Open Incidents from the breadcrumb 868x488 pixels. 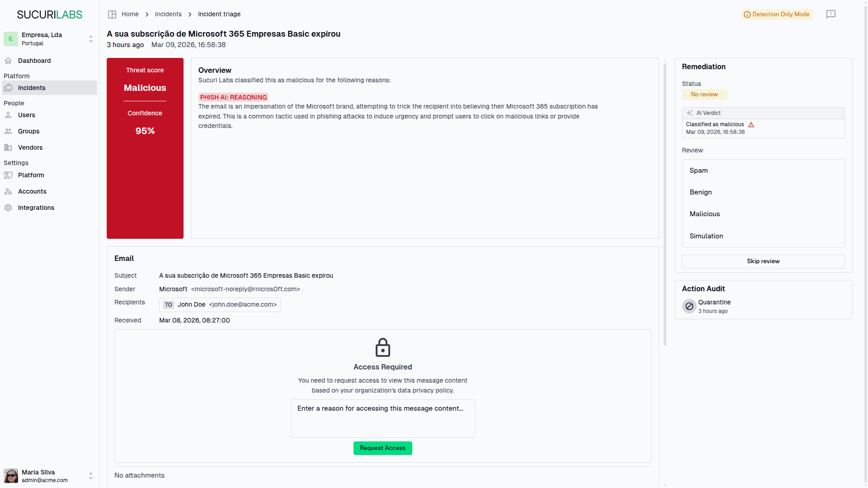tap(168, 14)
